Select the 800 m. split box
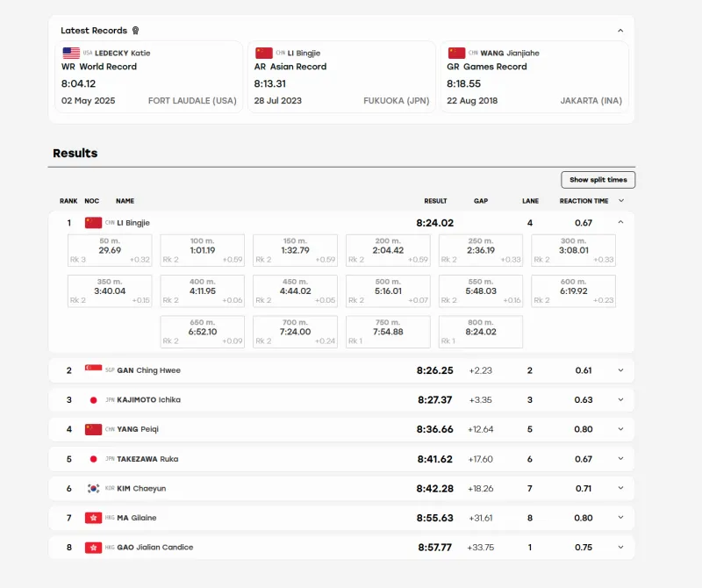The height and width of the screenshot is (588, 702). (480, 332)
